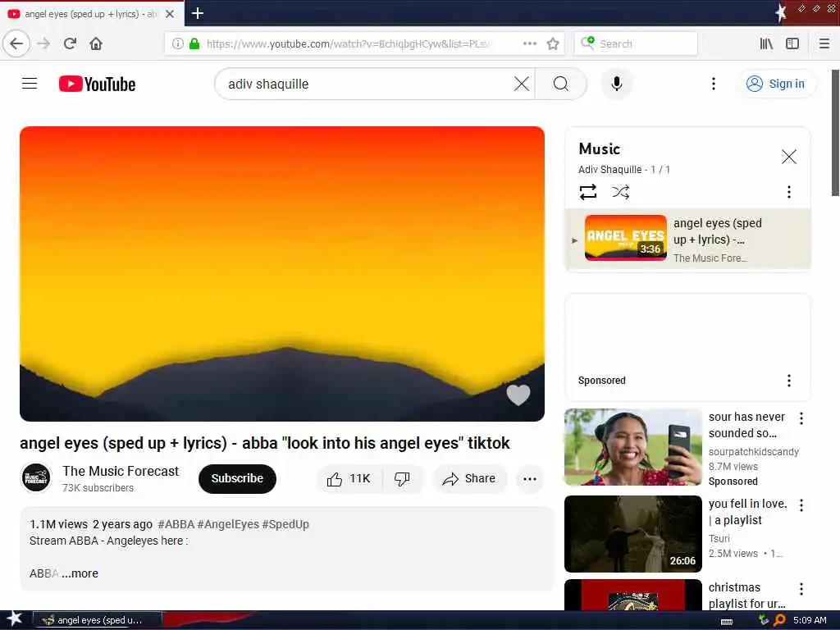Viewport: 840px width, 630px height.
Task: Toggle shuffle playlist button
Action: click(x=620, y=192)
